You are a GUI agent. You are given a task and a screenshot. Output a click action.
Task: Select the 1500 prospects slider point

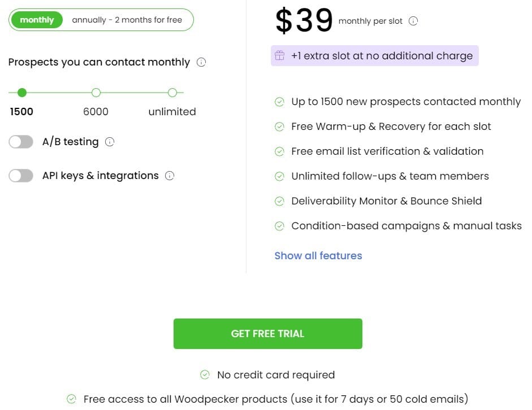point(22,93)
